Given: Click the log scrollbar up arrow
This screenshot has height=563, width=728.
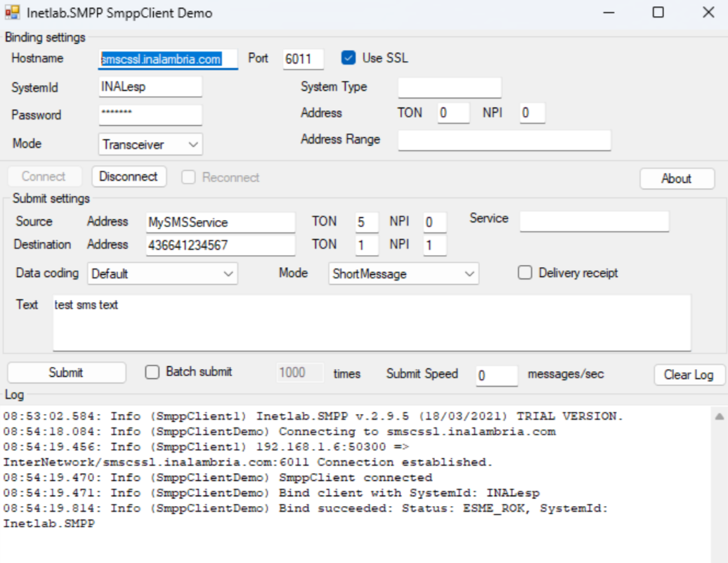Looking at the screenshot, I should (719, 416).
